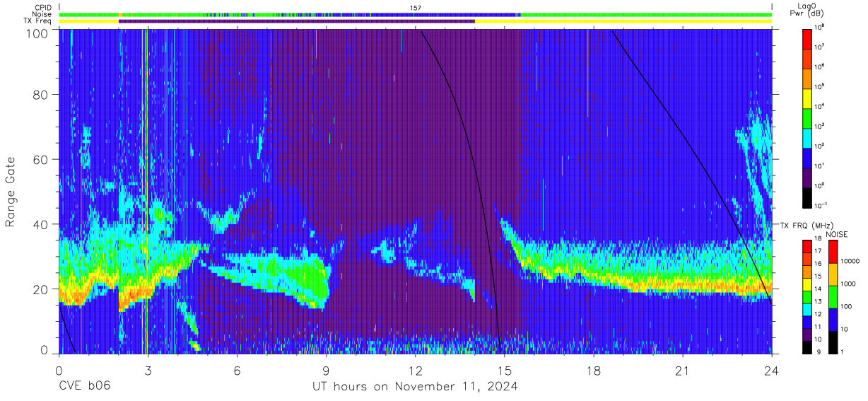Click the black bottom segment of the TX FRQ colorbar

pos(808,347)
